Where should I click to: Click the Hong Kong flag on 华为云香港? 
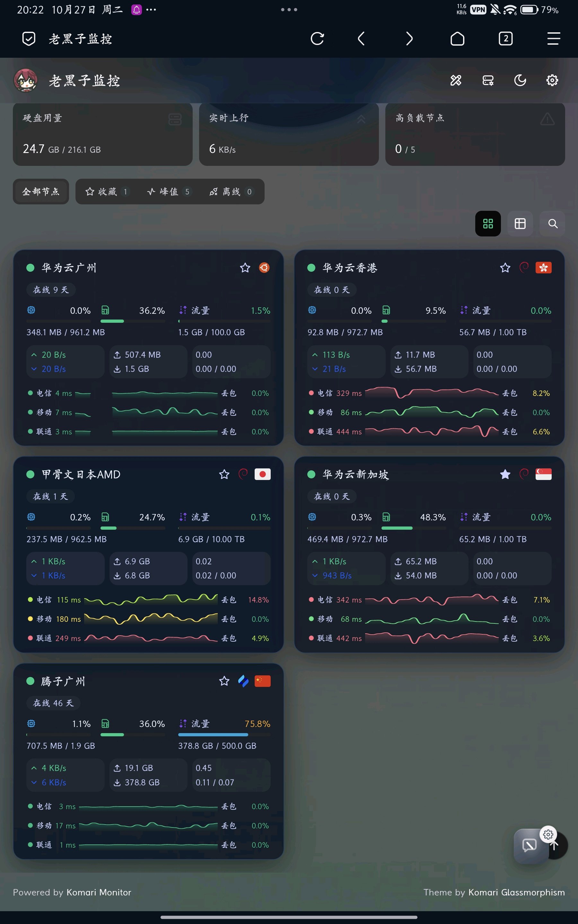[543, 268]
